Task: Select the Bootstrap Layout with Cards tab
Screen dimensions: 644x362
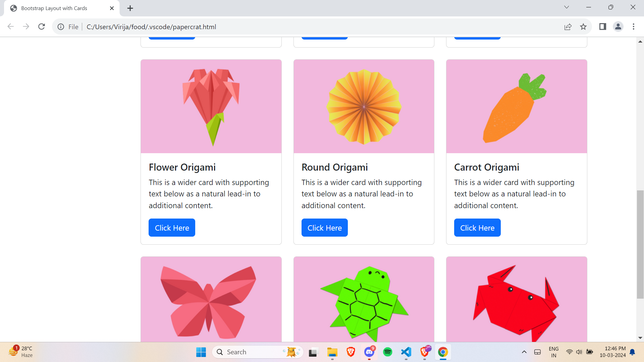Action: [54, 8]
